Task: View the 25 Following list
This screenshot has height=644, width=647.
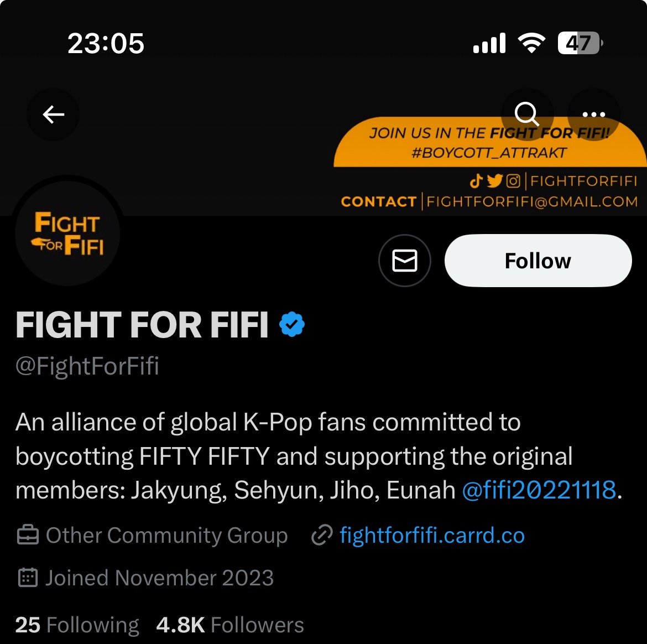Action: [77, 625]
